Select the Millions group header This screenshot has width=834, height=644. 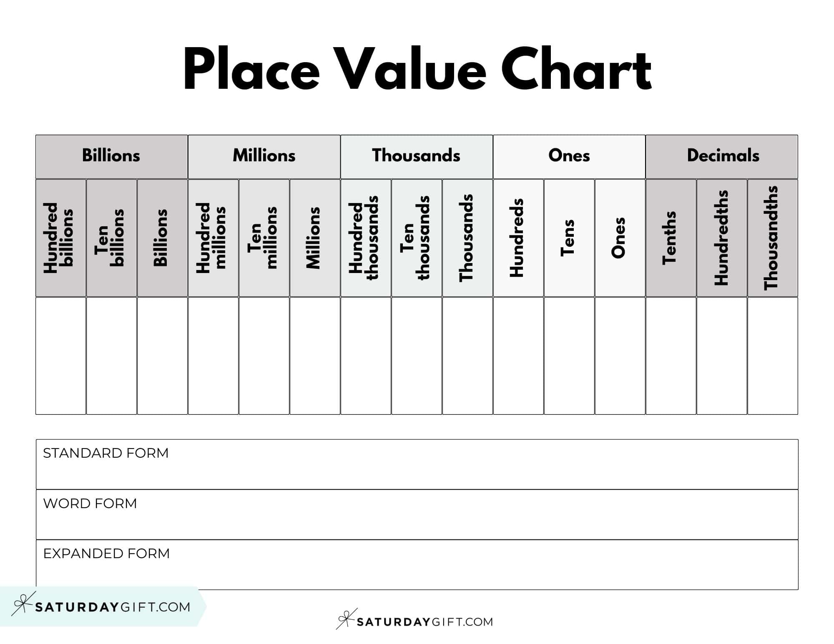click(x=264, y=156)
